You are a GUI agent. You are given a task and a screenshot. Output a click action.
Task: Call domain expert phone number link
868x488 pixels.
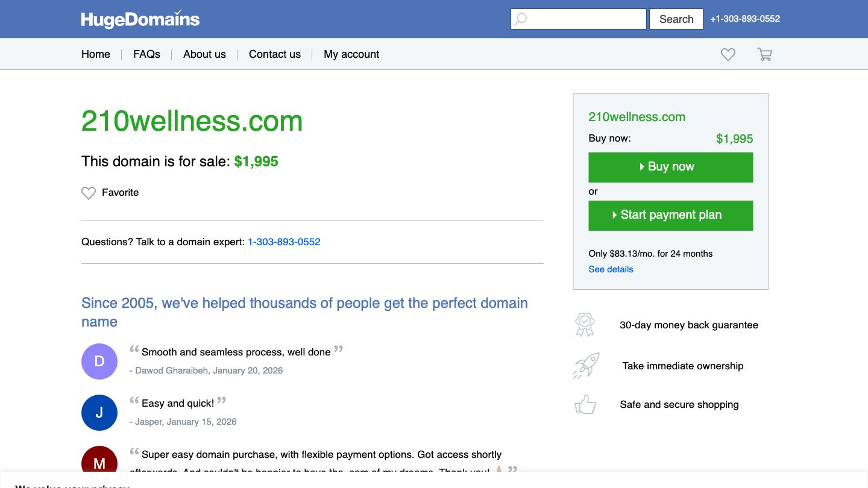(x=284, y=242)
